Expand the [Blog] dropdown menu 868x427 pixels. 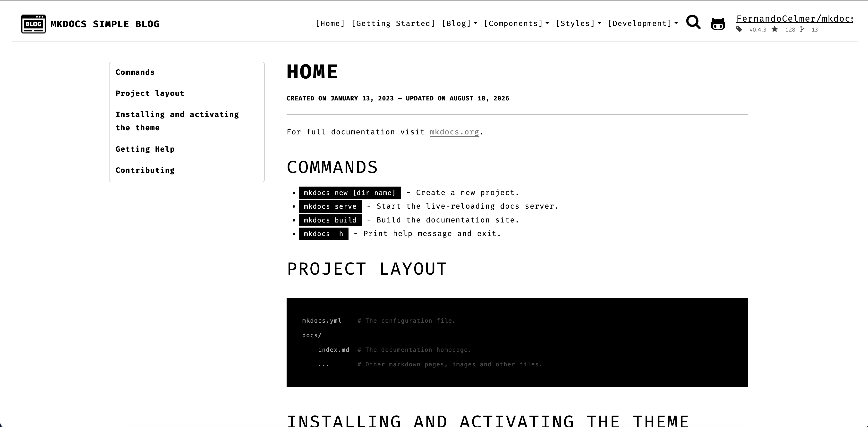pos(460,24)
